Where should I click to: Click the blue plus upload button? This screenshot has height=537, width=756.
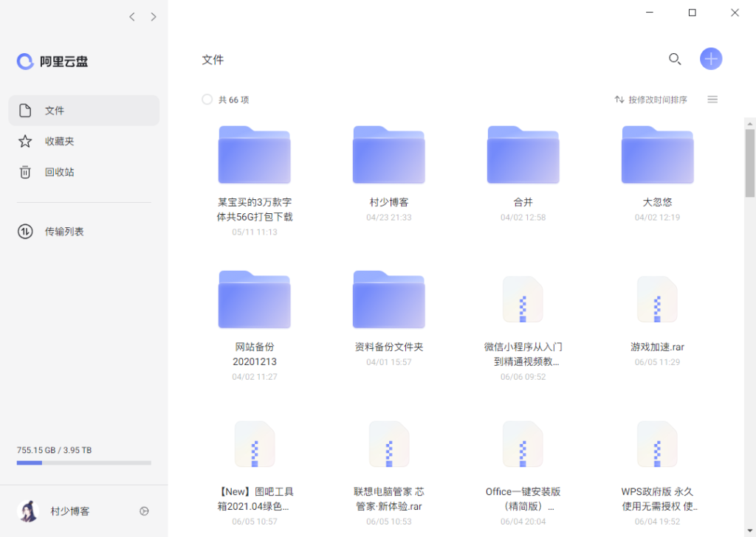pos(711,59)
